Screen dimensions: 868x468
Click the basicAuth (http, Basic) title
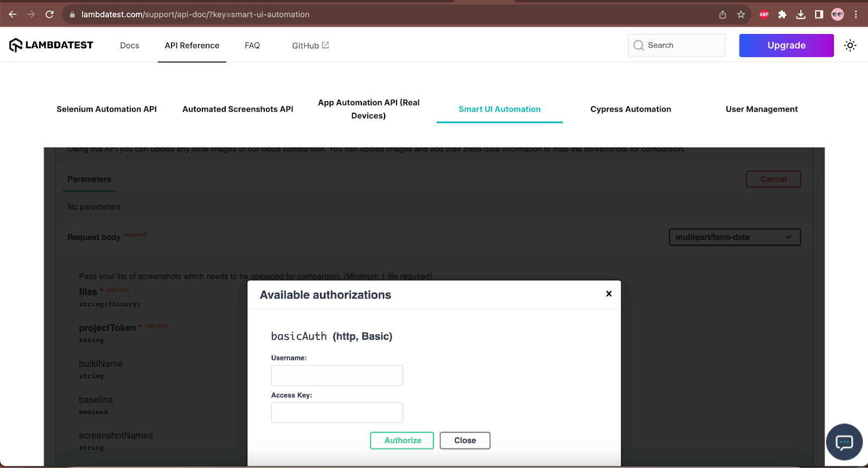[331, 336]
